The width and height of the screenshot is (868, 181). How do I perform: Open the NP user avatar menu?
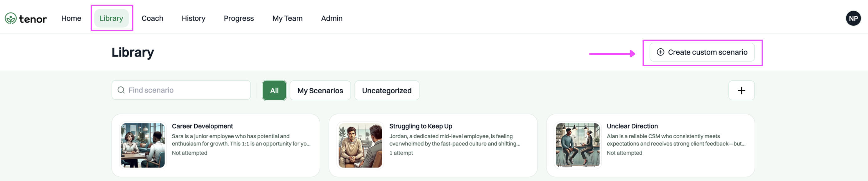[x=853, y=18]
